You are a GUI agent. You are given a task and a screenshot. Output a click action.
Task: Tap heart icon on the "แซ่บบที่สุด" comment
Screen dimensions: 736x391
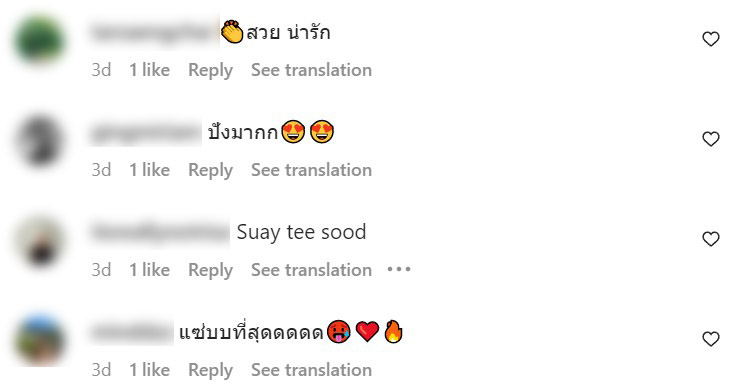click(711, 339)
